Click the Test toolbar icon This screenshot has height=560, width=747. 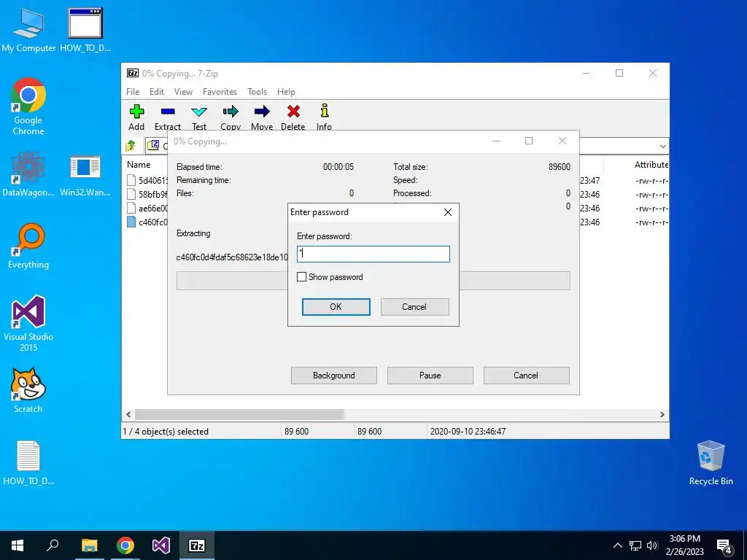(x=199, y=117)
